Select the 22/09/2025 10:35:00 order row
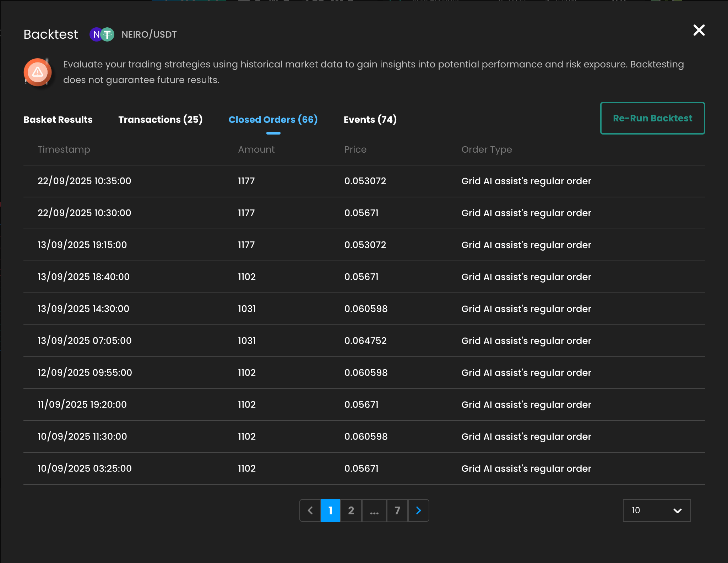This screenshot has width=728, height=563. 364,181
